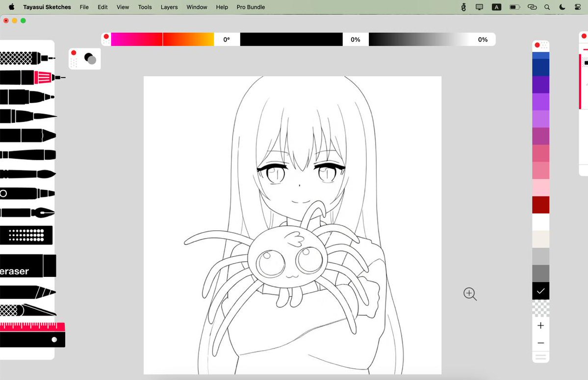Click the saturation 0% value field
This screenshot has width=588, height=380.
(x=355, y=39)
